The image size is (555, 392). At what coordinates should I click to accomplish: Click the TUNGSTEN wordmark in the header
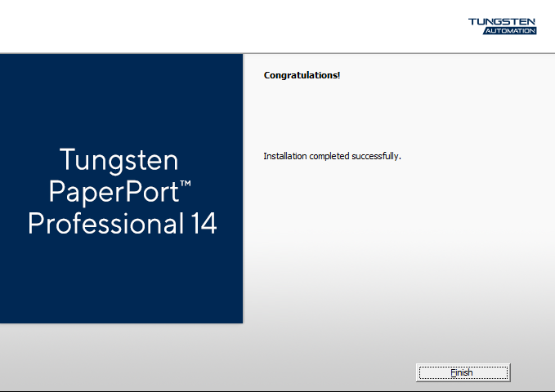click(x=502, y=21)
